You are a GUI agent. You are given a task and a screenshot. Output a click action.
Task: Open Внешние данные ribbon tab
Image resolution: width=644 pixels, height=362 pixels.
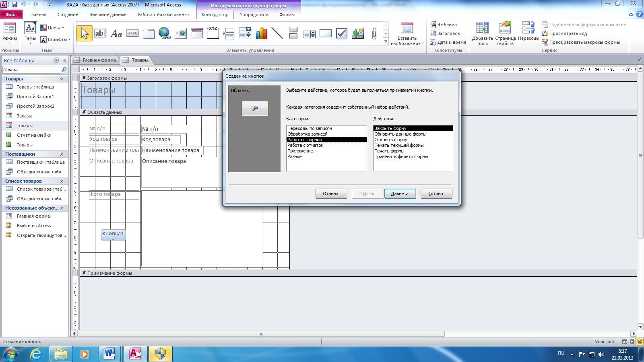tap(107, 14)
